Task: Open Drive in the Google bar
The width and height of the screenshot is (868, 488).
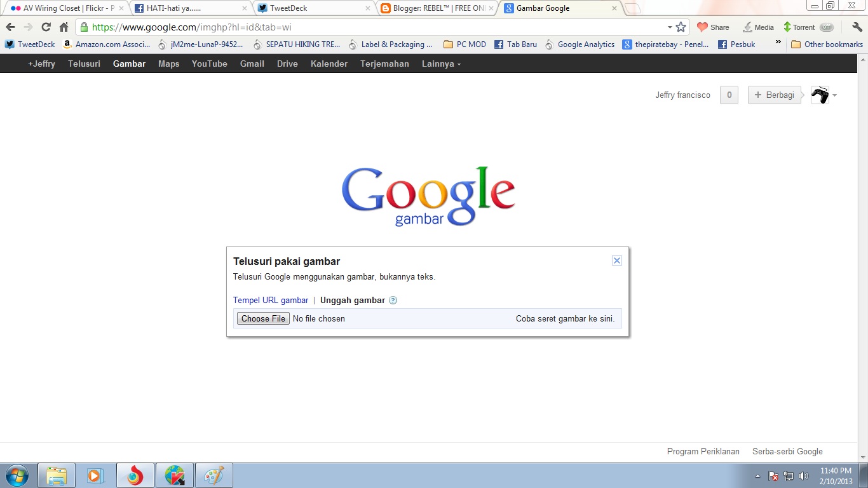Action: tap(287, 64)
